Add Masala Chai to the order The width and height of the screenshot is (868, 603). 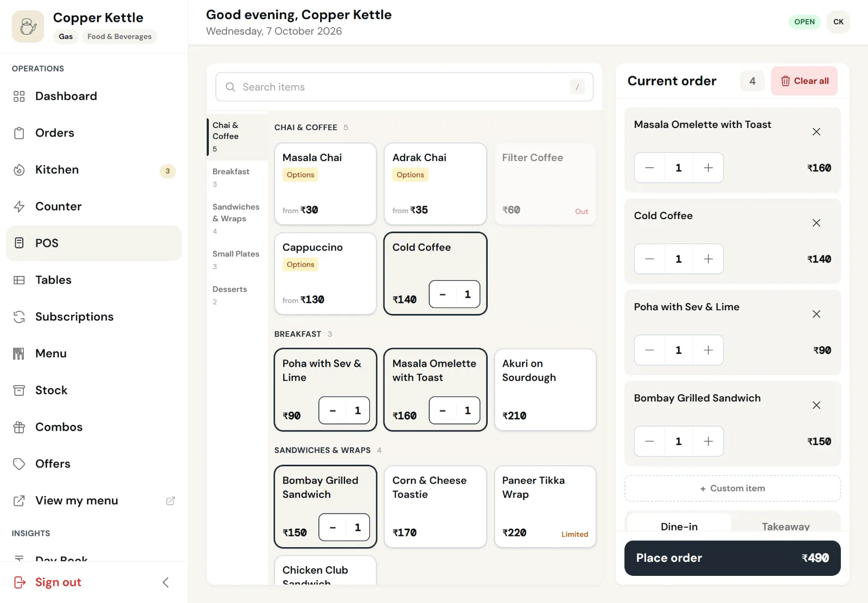(x=325, y=184)
